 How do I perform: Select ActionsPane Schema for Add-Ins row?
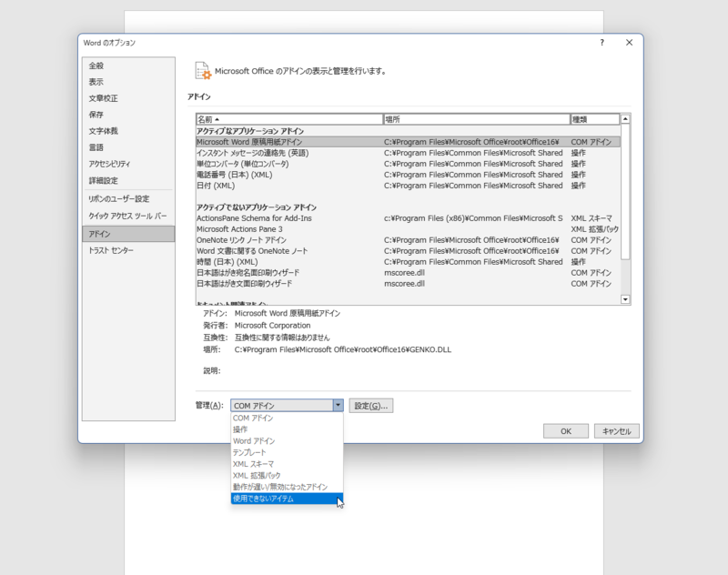pos(408,218)
